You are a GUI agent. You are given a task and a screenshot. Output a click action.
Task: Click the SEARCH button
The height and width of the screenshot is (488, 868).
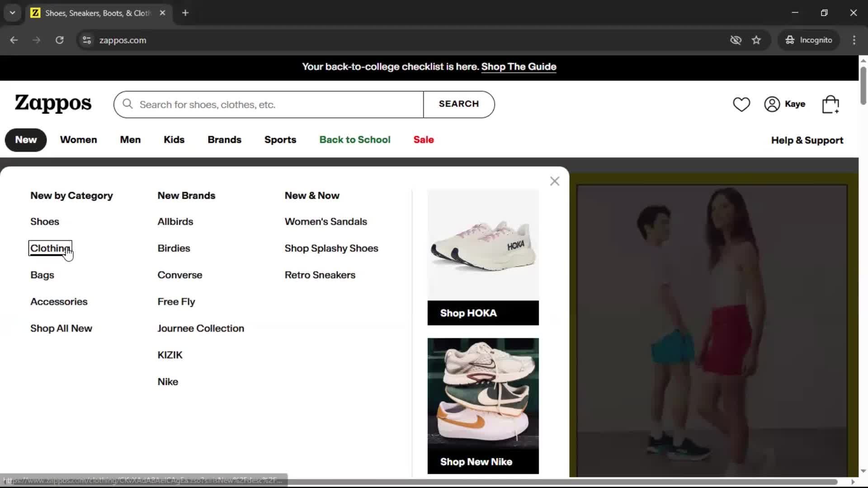[x=459, y=104]
